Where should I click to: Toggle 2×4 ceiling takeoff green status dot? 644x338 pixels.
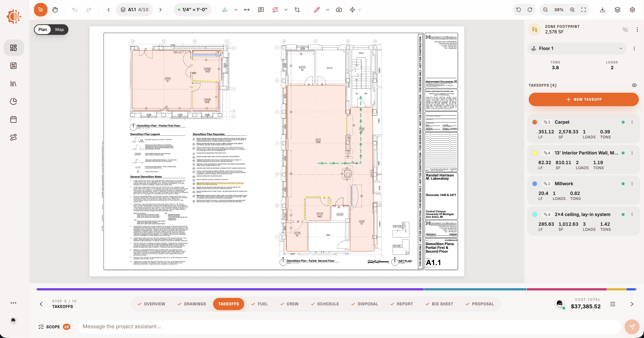point(623,215)
